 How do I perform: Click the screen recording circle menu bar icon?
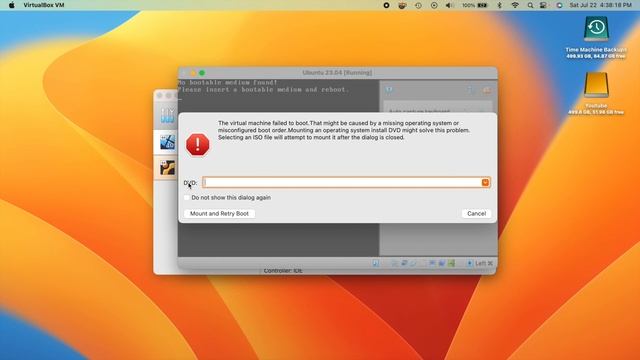click(x=386, y=5)
